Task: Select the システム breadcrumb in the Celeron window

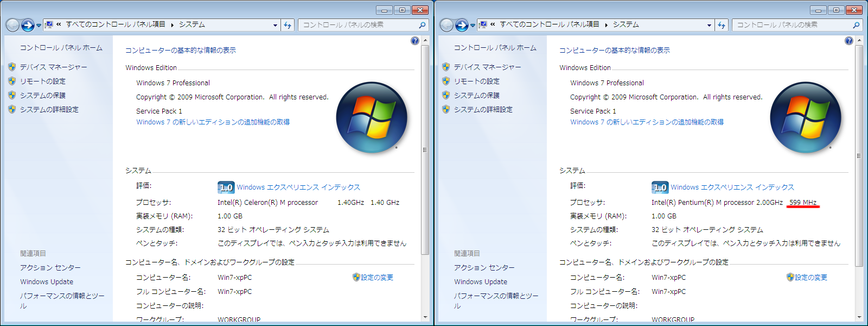Action: (192, 24)
